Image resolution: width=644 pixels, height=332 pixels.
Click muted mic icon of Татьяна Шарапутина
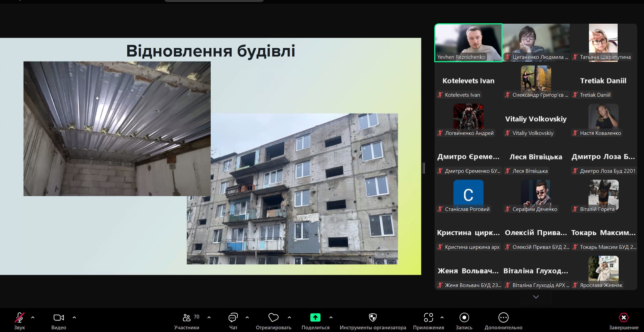click(x=575, y=57)
